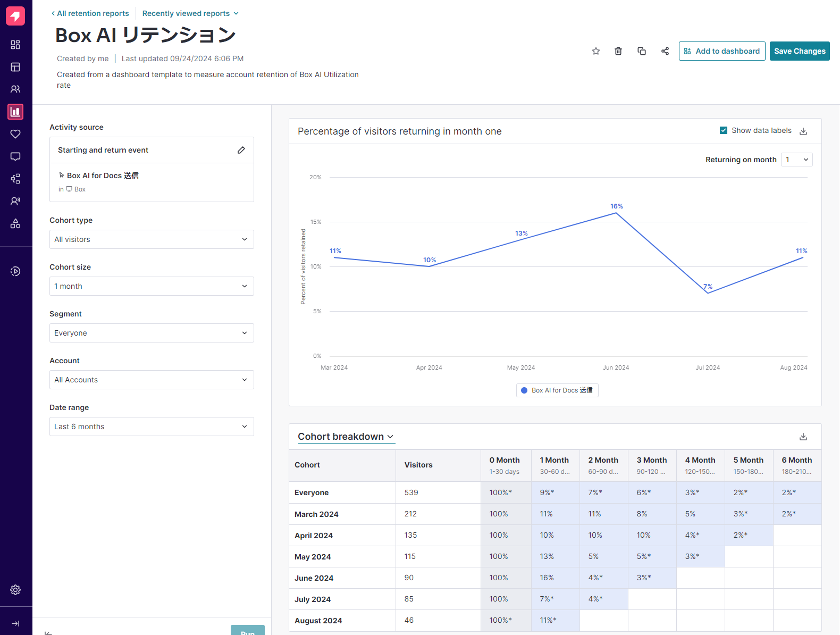
Task: Open the heart sentiment sidebar icon
Action: pyautogui.click(x=15, y=134)
